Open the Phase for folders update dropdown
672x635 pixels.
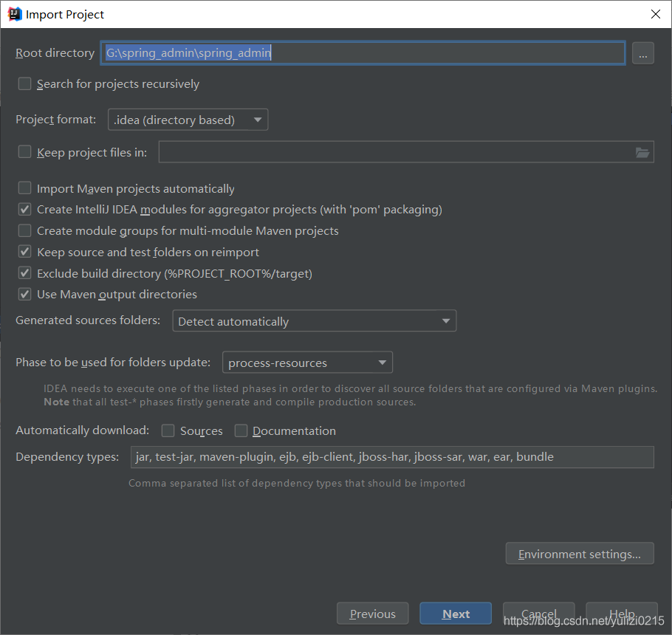click(x=307, y=363)
